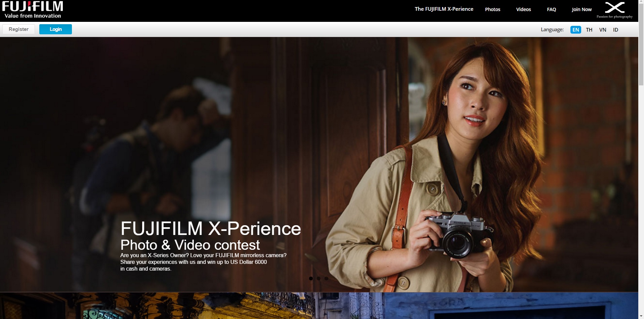Open the Videos section
This screenshot has height=319, width=644.
pyautogui.click(x=523, y=9)
